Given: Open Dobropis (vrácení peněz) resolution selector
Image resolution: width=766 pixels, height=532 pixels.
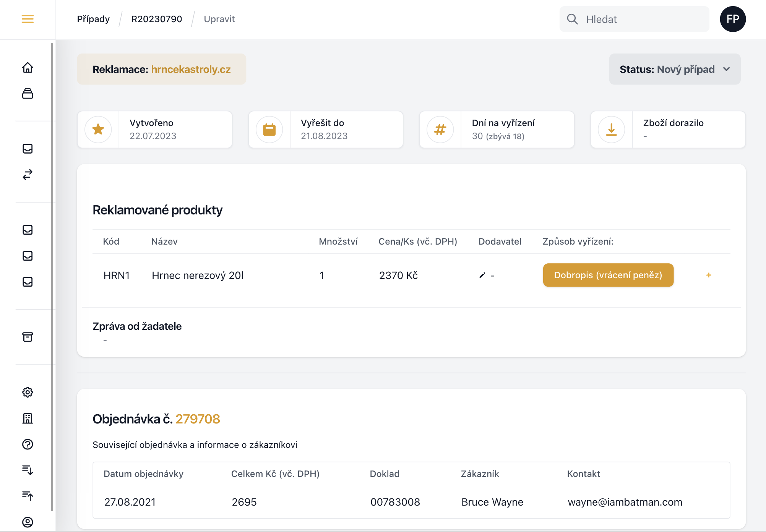Looking at the screenshot, I should [x=608, y=275].
